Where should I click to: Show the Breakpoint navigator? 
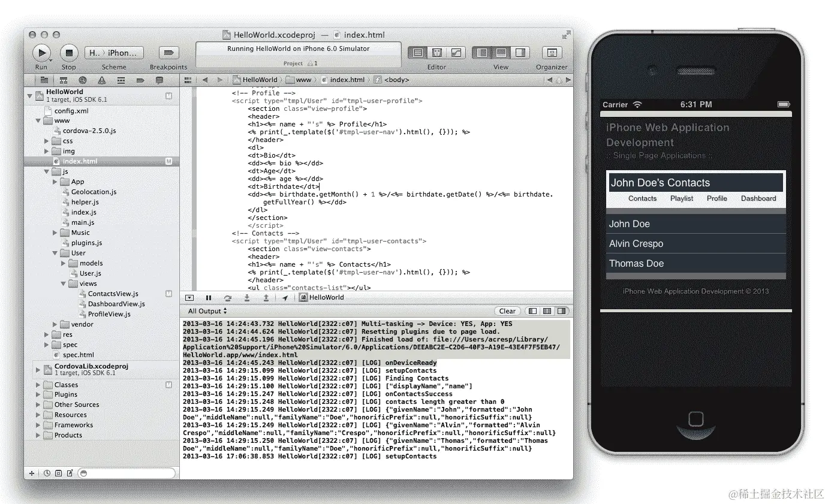tap(140, 80)
